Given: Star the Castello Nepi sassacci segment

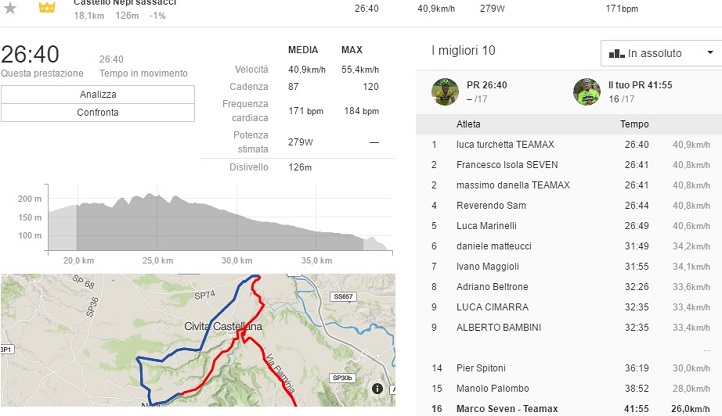Looking at the screenshot, I should (11, 8).
